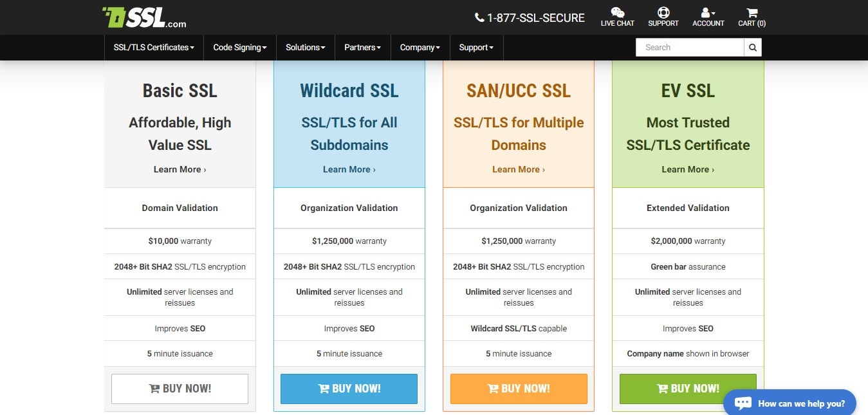This screenshot has width=868, height=415.
Task: Click the Extended Validation text
Action: tap(688, 208)
